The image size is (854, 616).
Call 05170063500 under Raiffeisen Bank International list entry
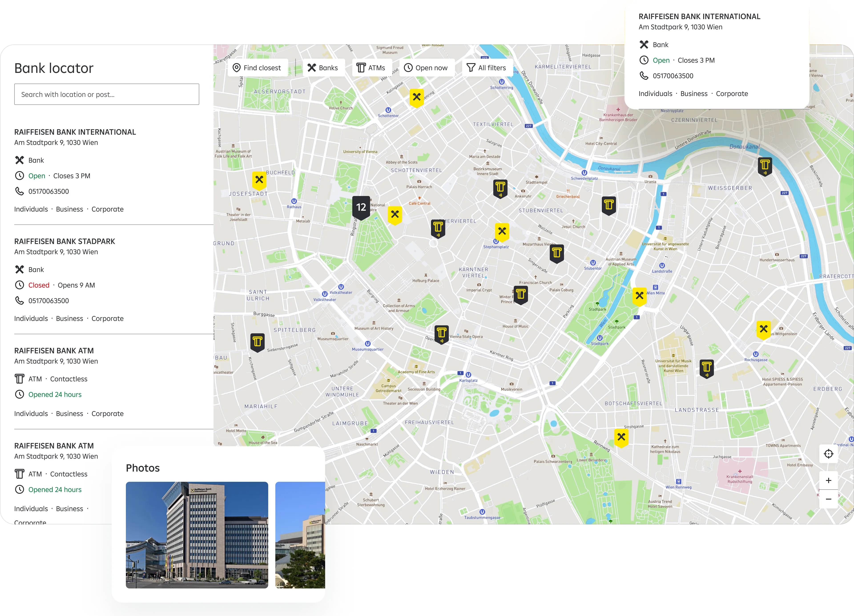pyautogui.click(x=48, y=191)
